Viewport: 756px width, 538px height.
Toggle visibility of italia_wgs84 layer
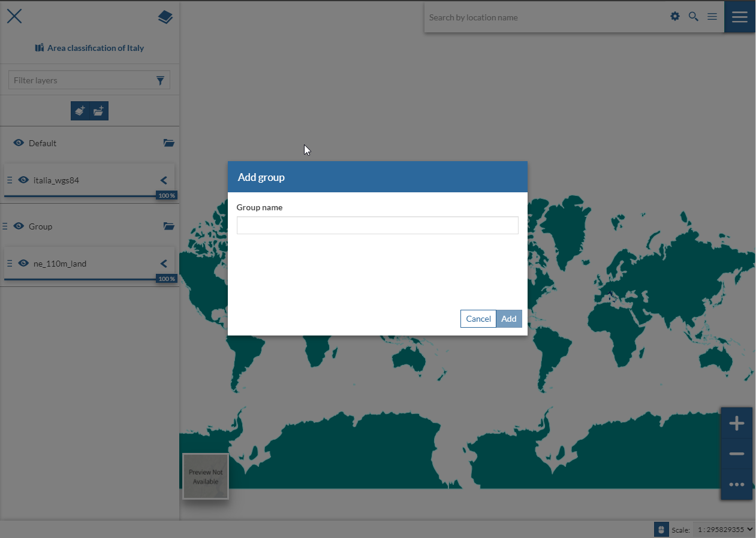pos(23,180)
